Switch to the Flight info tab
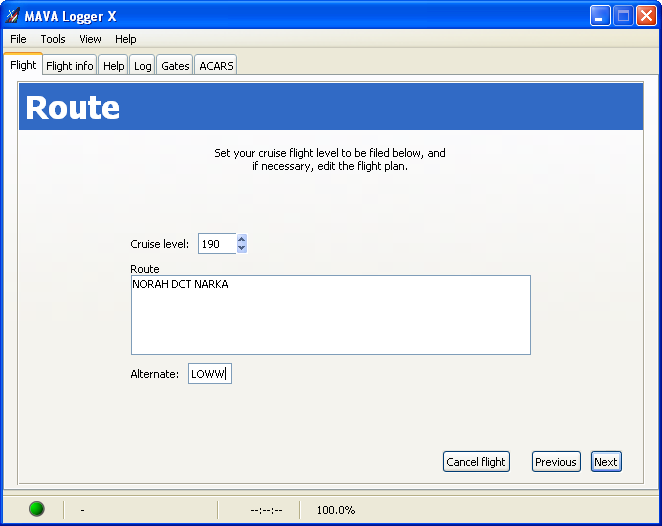The height and width of the screenshot is (526, 662). click(70, 66)
